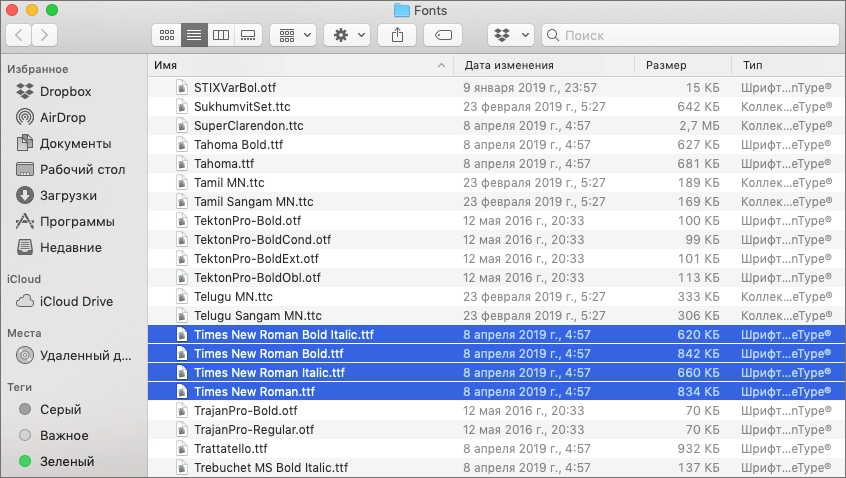Go back using the toolbar back arrow
Viewport: 846px width, 478px height.
pyautogui.click(x=19, y=35)
